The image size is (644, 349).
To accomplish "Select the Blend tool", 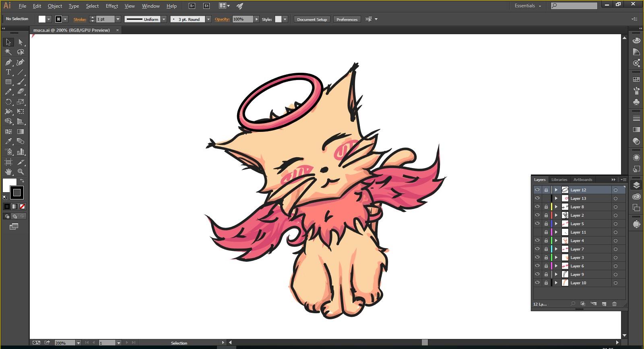I will [x=21, y=141].
